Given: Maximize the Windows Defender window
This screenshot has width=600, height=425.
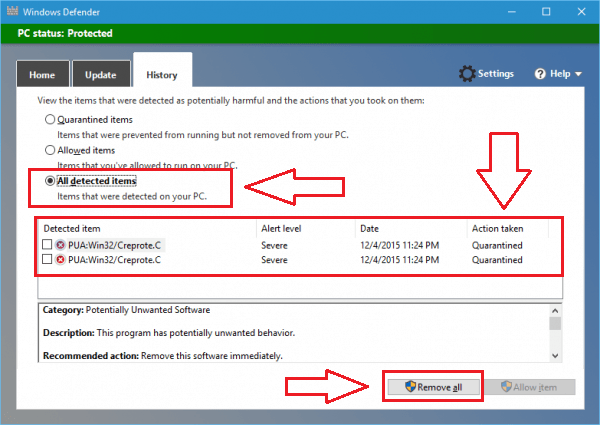Looking at the screenshot, I should (546, 11).
